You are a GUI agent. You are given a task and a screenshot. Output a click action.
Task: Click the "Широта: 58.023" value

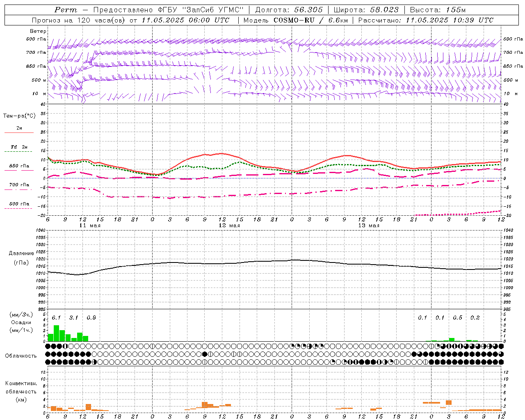pos(366,10)
